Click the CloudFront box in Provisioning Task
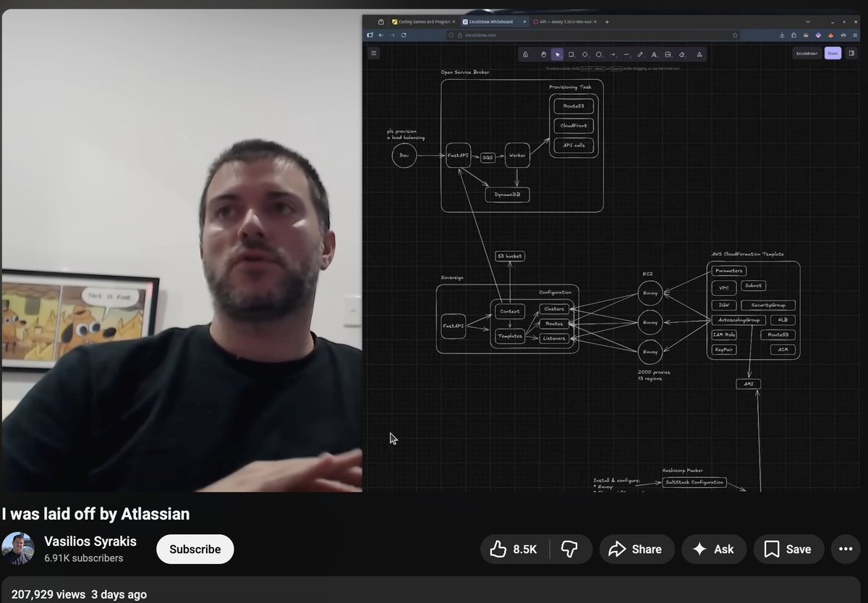The width and height of the screenshot is (868, 603). 574,125
